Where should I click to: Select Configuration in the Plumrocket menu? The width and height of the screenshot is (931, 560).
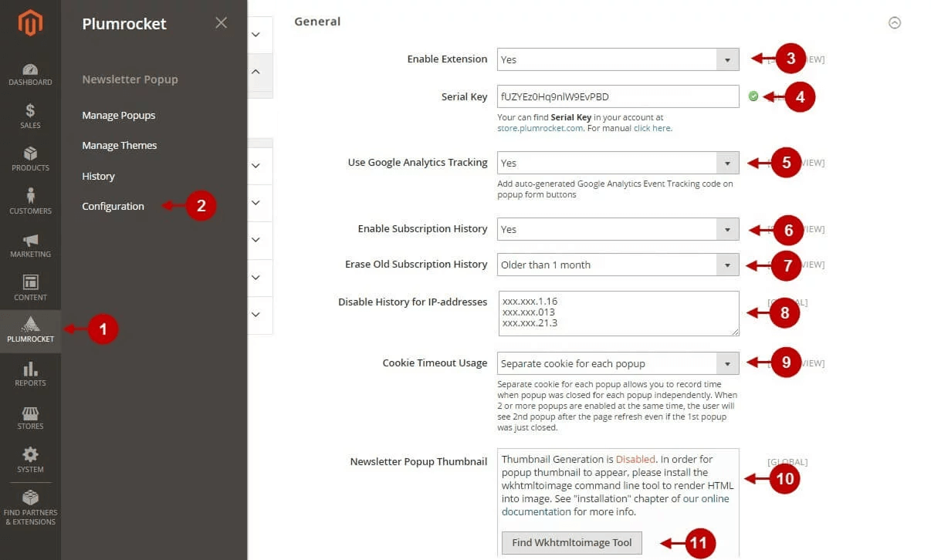pos(113,206)
